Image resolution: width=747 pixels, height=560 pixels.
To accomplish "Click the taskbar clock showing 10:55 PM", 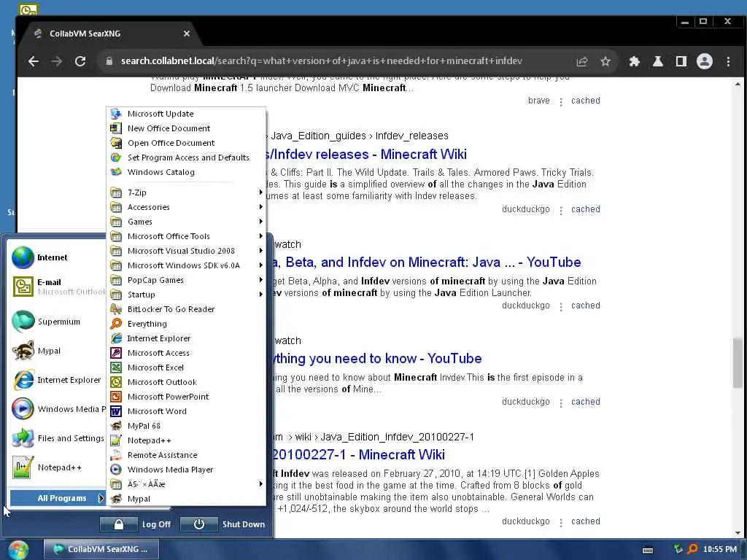I will click(x=719, y=549).
